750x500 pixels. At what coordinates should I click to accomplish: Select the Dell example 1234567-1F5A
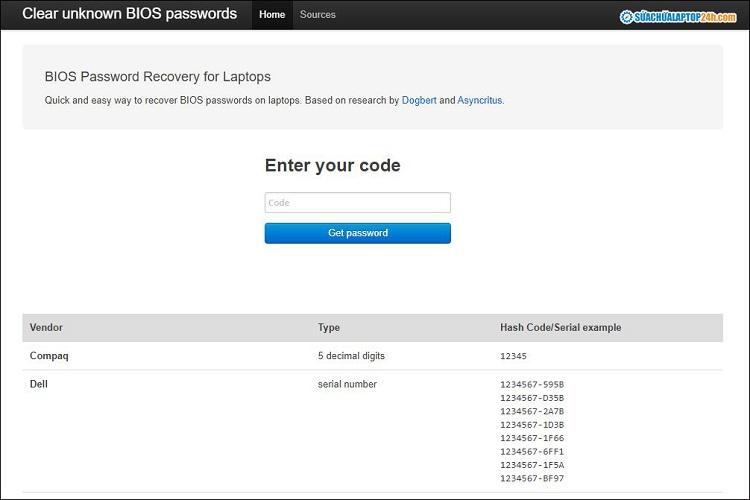pyautogui.click(x=532, y=465)
